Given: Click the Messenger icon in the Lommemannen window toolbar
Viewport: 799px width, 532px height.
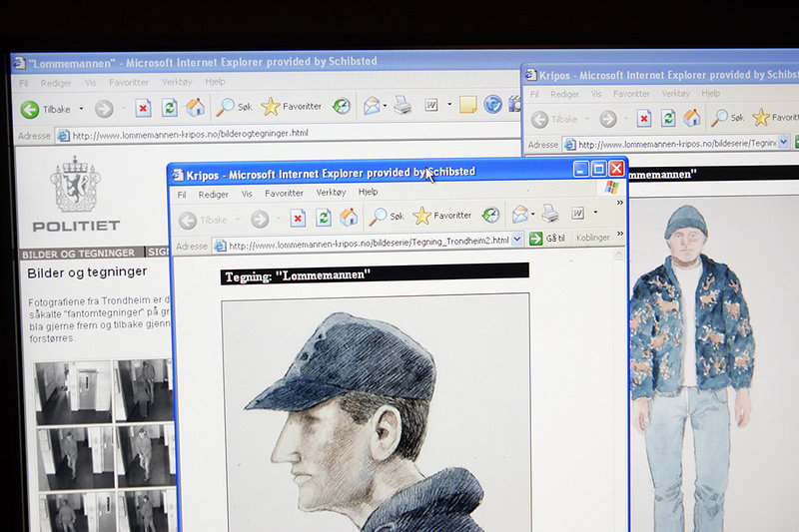Looking at the screenshot, I should coord(492,105).
